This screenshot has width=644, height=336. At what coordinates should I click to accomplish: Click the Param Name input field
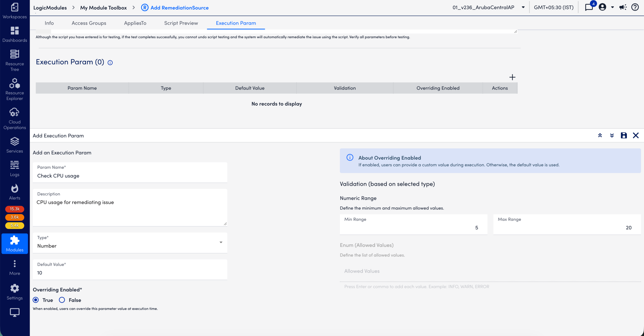130,172
